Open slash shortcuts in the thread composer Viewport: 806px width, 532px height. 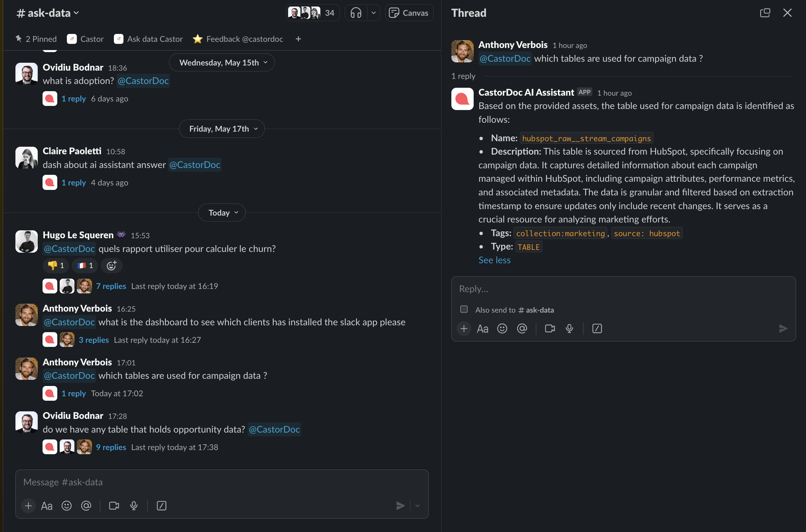pyautogui.click(x=597, y=329)
